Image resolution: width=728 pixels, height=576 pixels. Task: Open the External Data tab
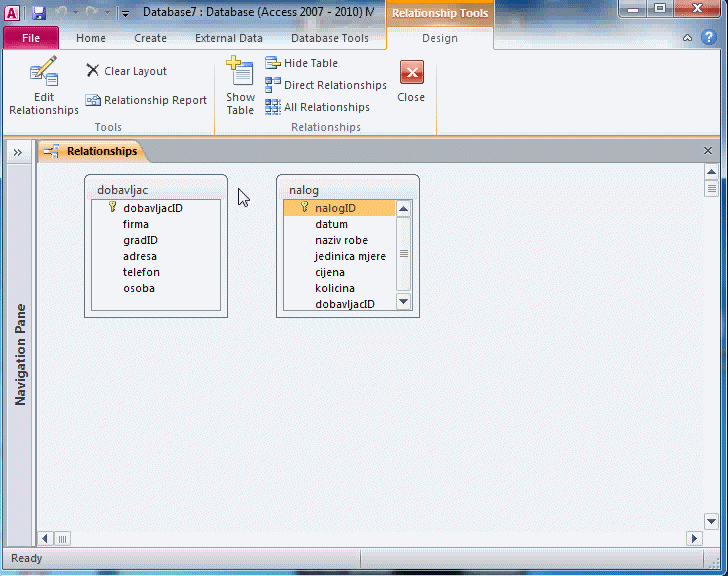click(229, 38)
